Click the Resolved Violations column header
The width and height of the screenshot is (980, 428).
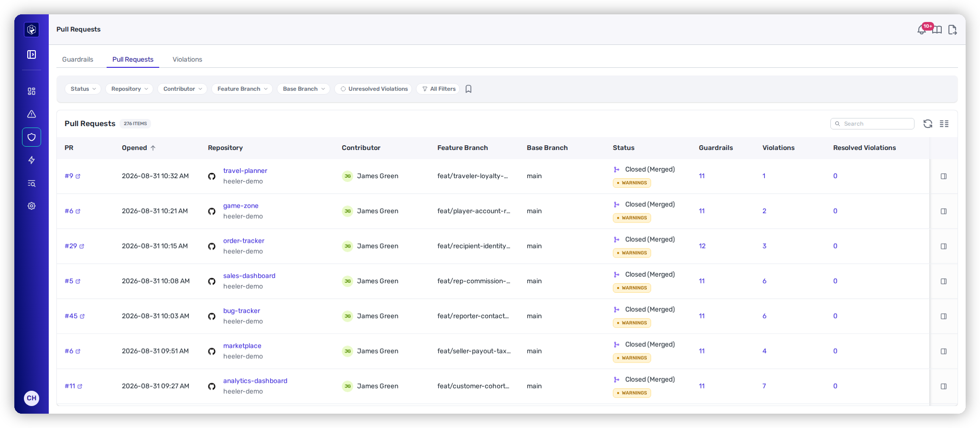[864, 148]
